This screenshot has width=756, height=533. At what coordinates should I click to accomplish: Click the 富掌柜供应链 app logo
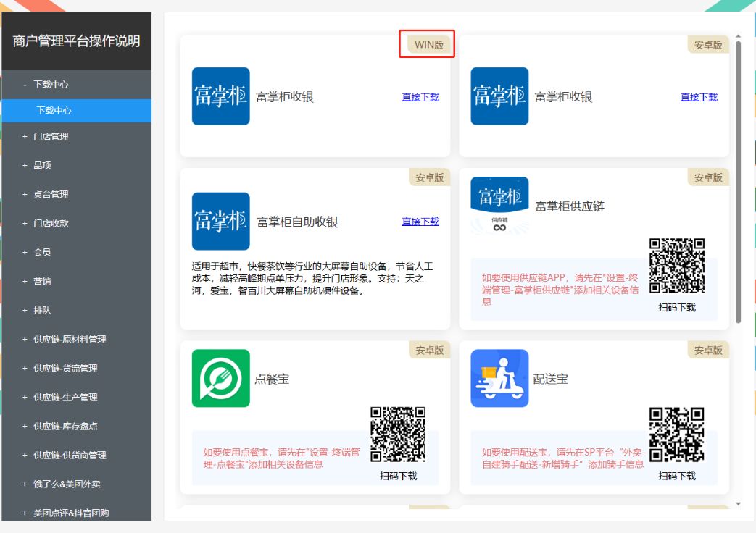499,206
